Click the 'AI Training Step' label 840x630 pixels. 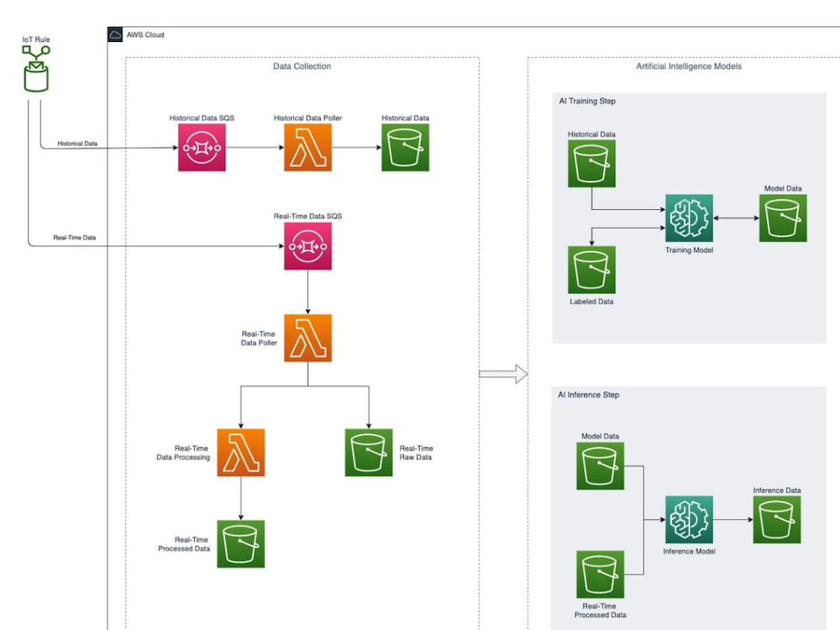[x=587, y=101]
